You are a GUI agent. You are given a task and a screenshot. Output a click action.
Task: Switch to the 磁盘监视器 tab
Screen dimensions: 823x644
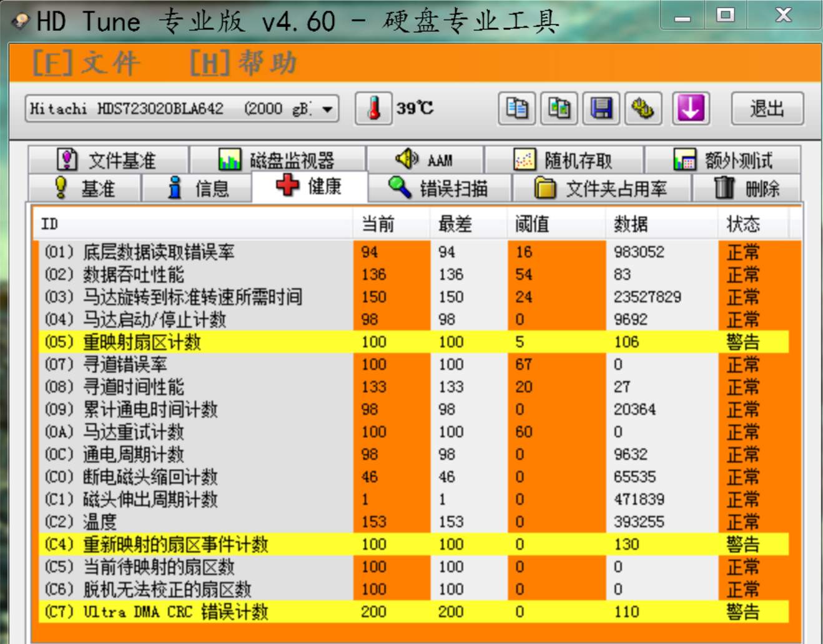[277, 159]
